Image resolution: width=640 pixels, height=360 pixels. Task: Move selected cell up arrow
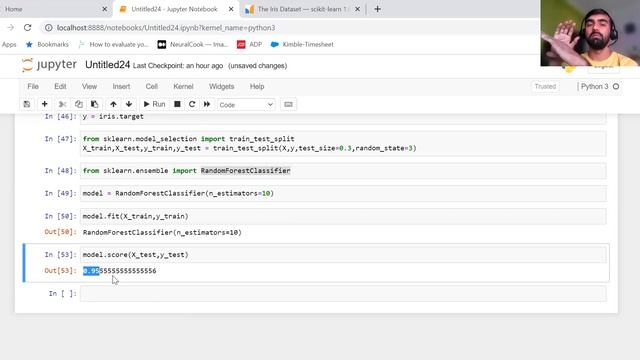(x=113, y=104)
